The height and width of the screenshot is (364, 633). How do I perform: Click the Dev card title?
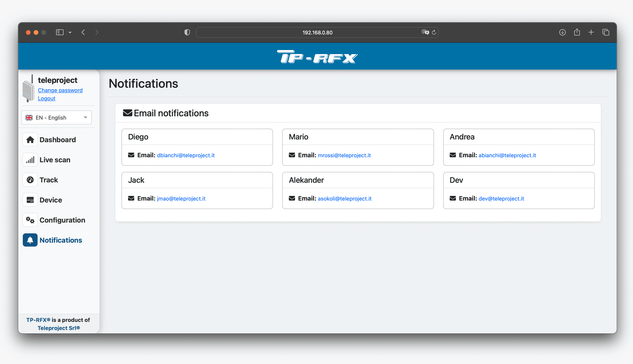pos(456,180)
